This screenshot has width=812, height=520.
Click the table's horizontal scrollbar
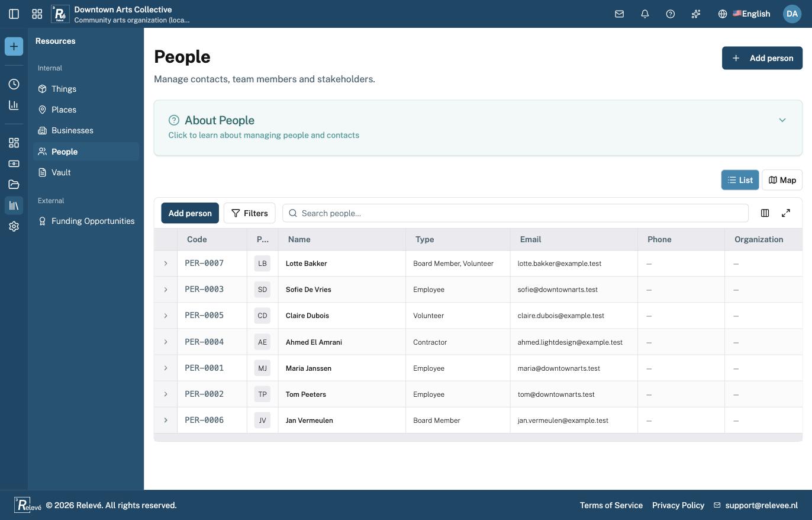click(x=478, y=438)
